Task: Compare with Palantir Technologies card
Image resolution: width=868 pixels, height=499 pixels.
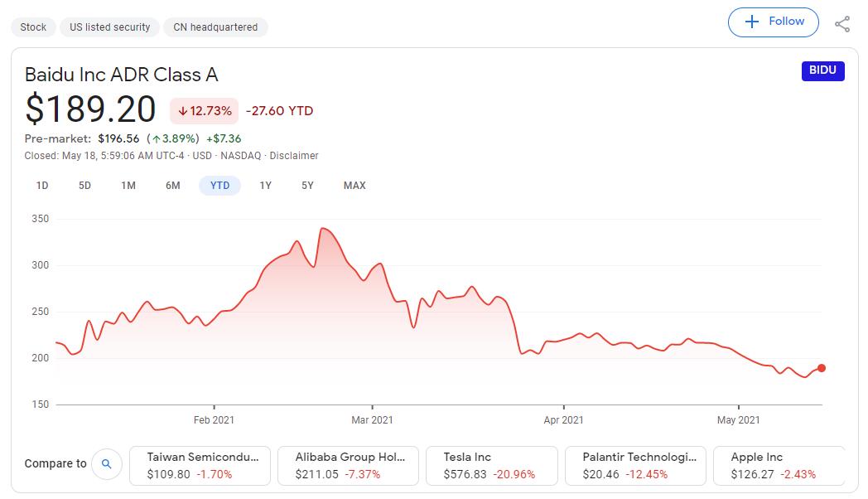Action: tap(635, 466)
